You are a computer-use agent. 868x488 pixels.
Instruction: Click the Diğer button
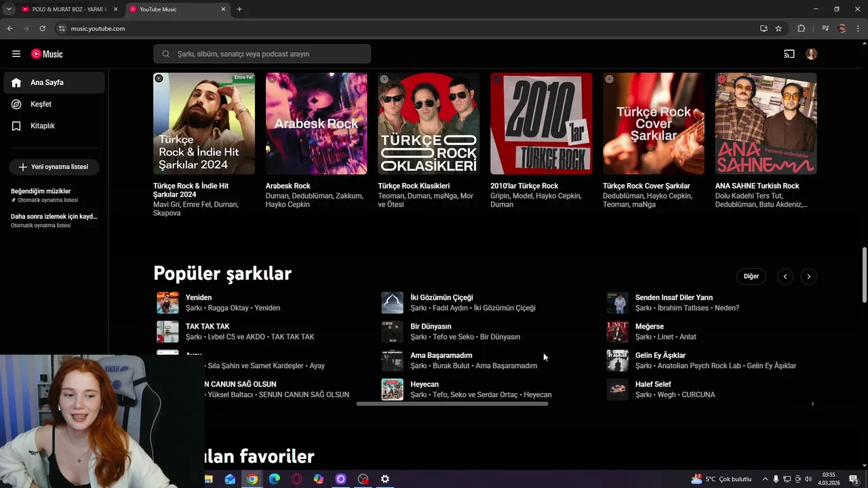[751, 277]
